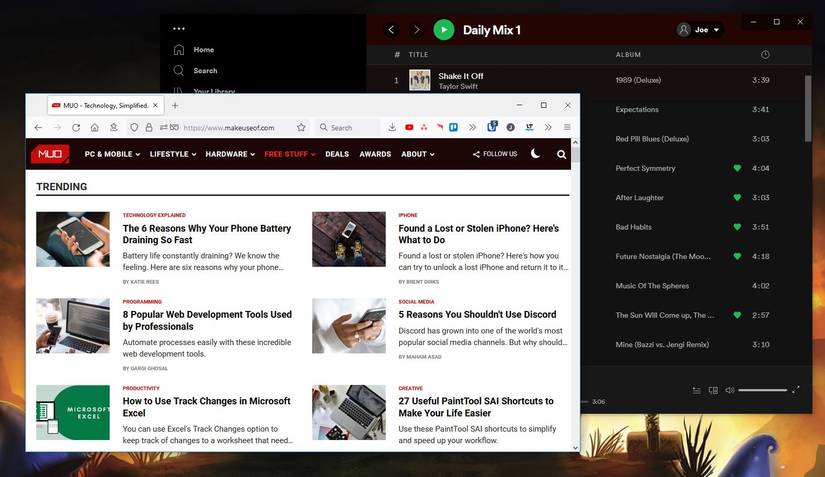This screenshot has width=825, height=477.
Task: Open the AWARDS menu item
Action: pos(375,154)
